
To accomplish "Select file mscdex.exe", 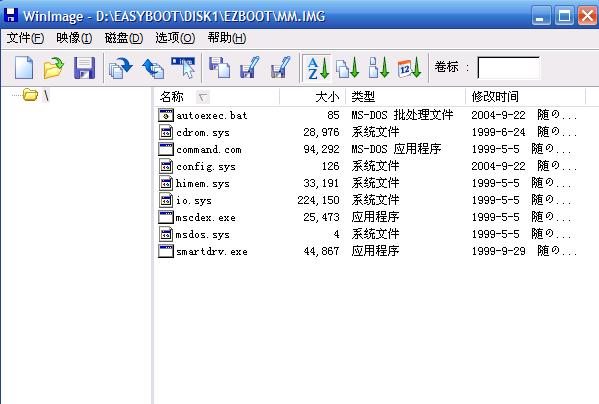I will tap(206, 218).
